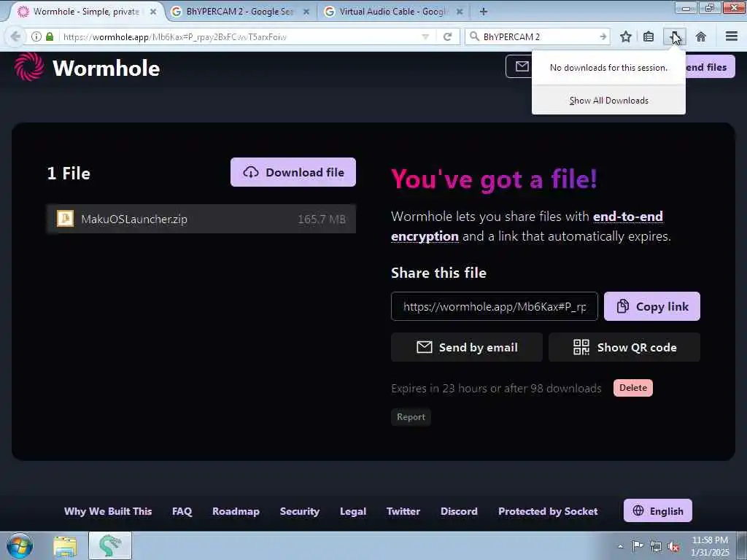The height and width of the screenshot is (560, 747).
Task: Click the green padlock security icon
Action: click(x=50, y=36)
